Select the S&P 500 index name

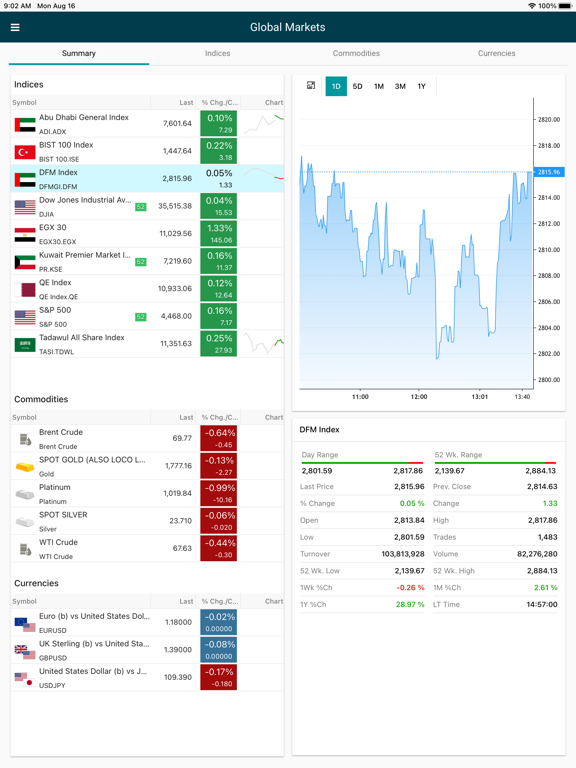point(55,310)
